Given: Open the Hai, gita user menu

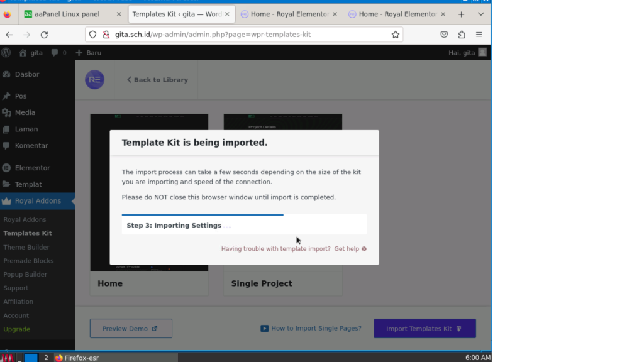Looking at the screenshot, I should [x=467, y=53].
